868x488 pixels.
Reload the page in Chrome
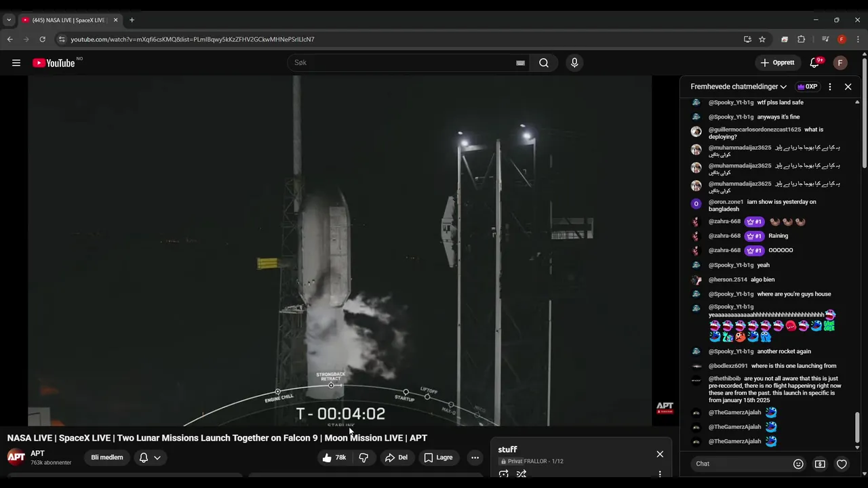point(42,39)
